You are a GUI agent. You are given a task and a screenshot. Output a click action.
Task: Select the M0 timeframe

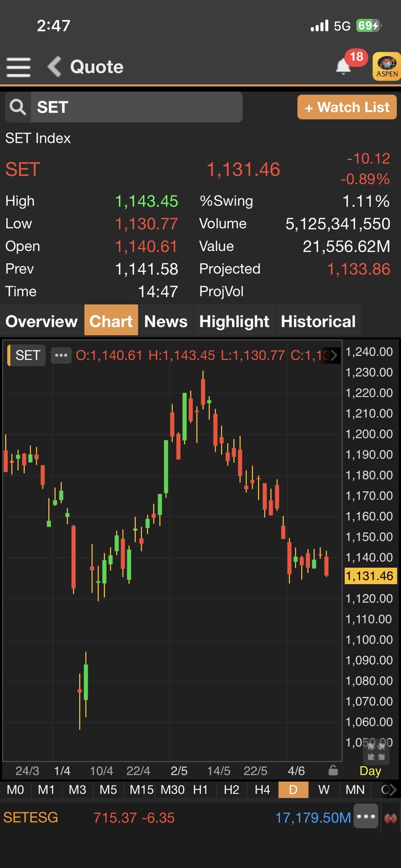tap(15, 790)
